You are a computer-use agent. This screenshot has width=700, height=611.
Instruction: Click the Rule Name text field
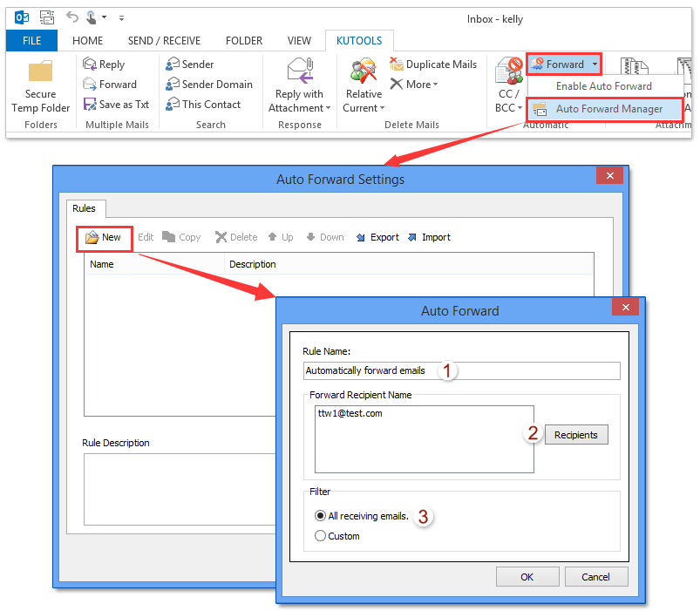pos(460,370)
